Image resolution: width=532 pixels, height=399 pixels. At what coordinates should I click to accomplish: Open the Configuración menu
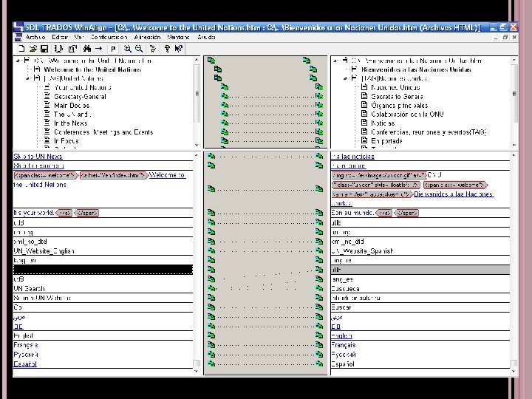click(x=109, y=37)
